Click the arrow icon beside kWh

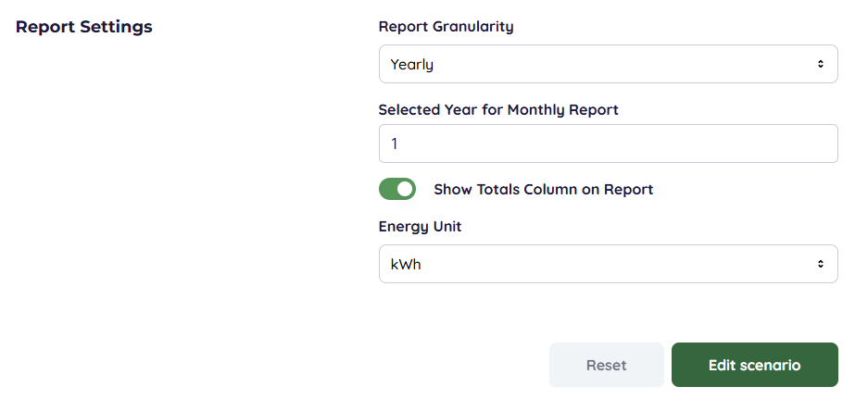820,264
